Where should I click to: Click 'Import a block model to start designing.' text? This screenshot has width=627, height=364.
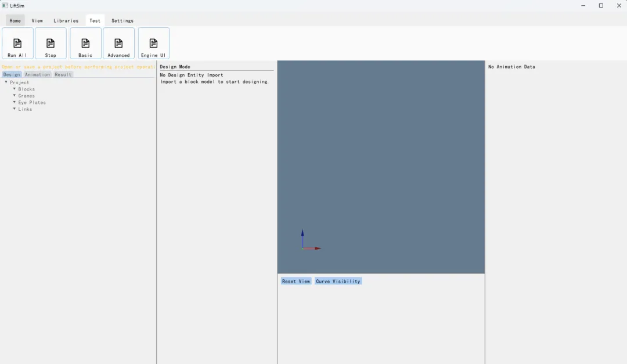point(215,82)
